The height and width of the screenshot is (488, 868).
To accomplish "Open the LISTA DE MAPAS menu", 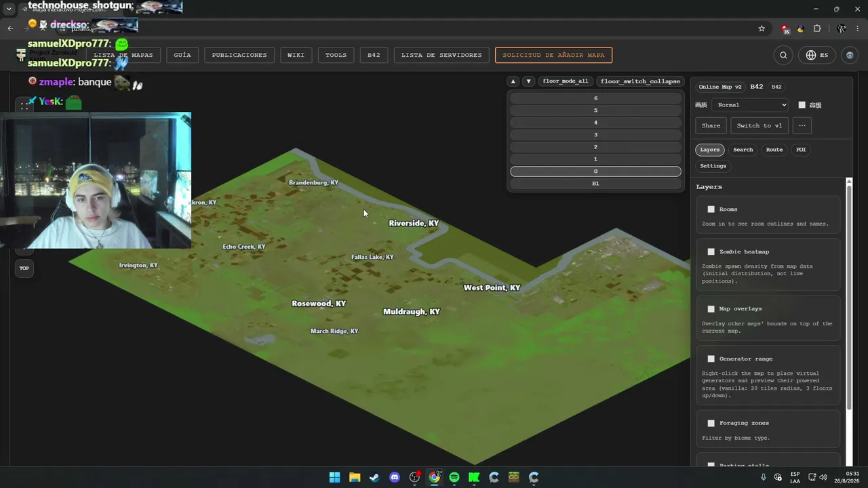I will [123, 55].
